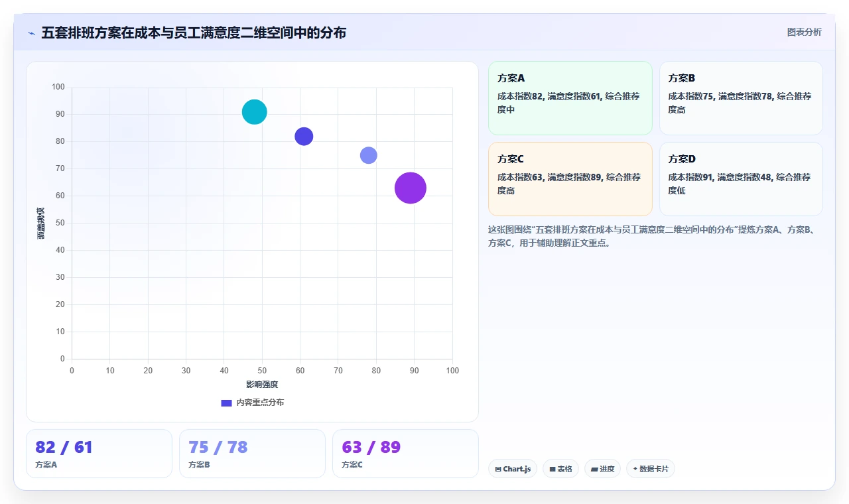Screen dimensions: 849x504
Task: Select the light blue bubble on chart
Action: [369, 155]
